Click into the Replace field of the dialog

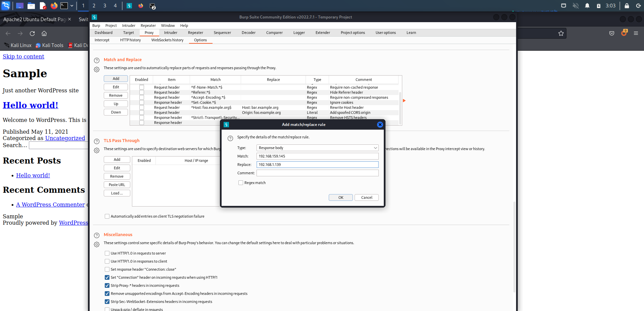tap(317, 165)
